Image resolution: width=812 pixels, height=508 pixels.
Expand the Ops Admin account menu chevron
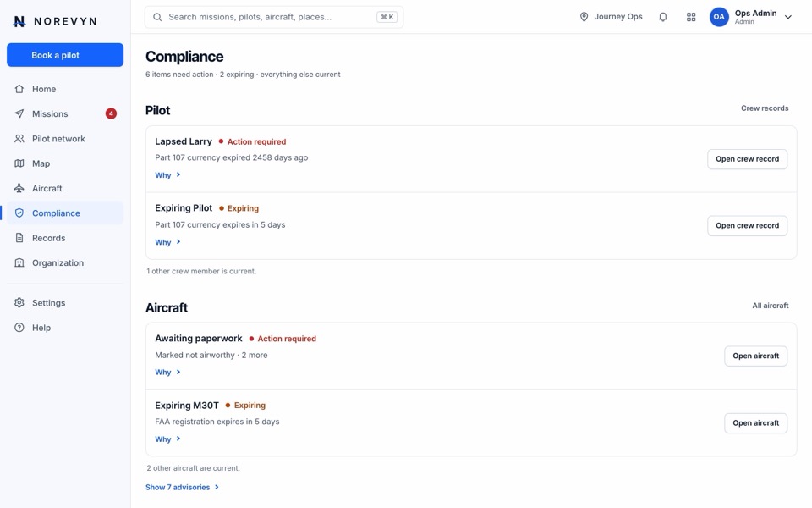click(788, 17)
